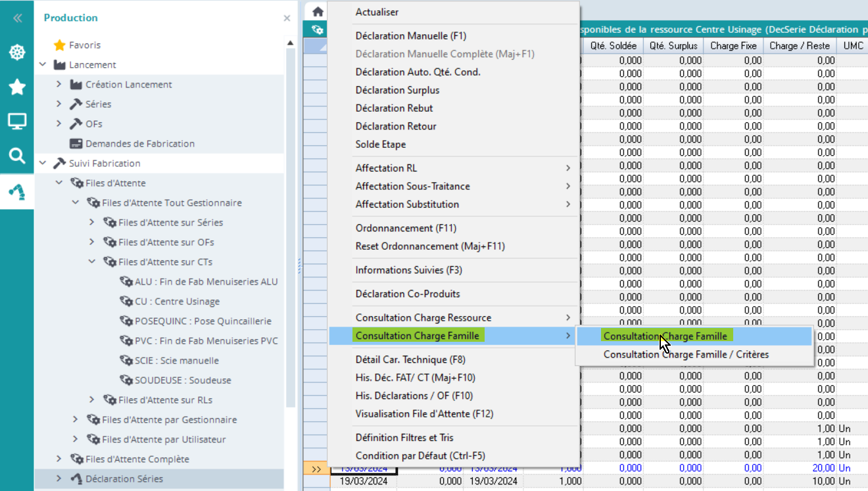Select Ordonnancement (F11) menu entry
Screen dimensions: 868x491
tap(405, 228)
